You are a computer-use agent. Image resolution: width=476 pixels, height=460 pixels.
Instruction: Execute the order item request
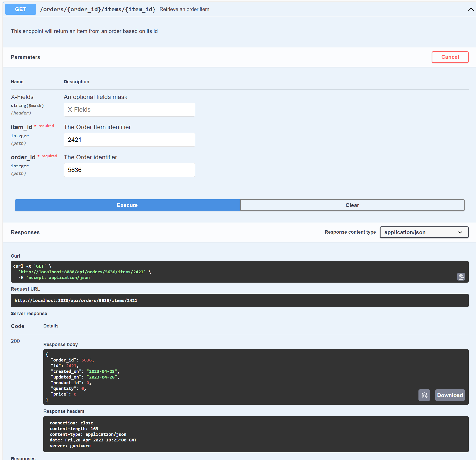click(127, 205)
